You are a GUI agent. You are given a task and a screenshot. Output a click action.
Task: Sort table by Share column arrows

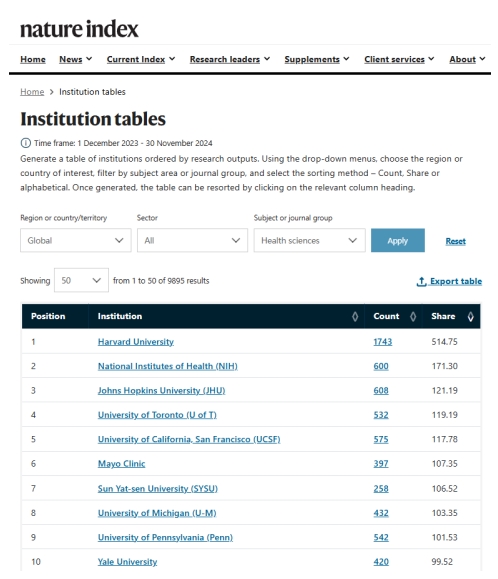coord(470,316)
